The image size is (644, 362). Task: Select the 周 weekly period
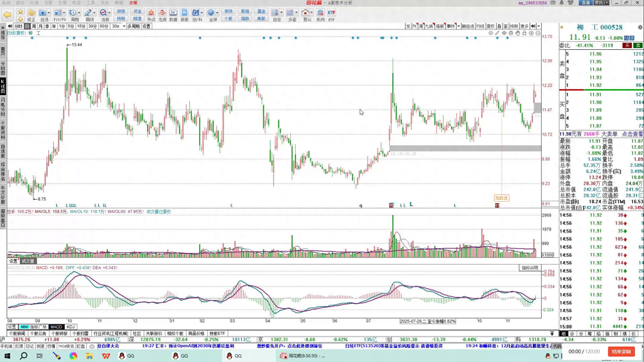click(x=34, y=26)
